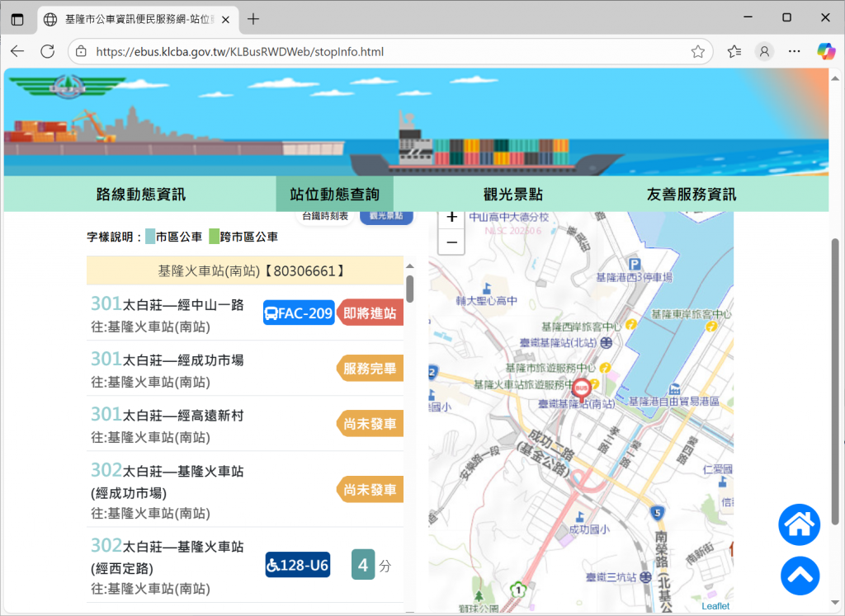Click the 成功國小 school icon on map
This screenshot has height=616, width=845.
pos(579,517)
